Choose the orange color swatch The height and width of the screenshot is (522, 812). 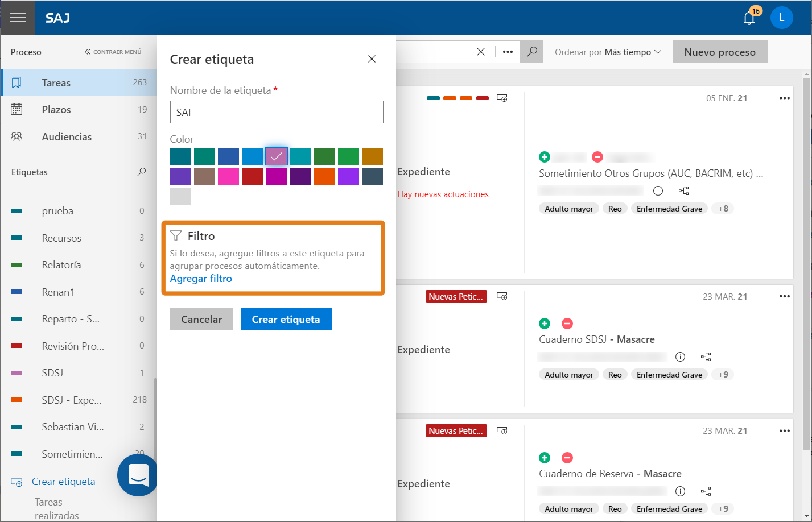coord(324,176)
